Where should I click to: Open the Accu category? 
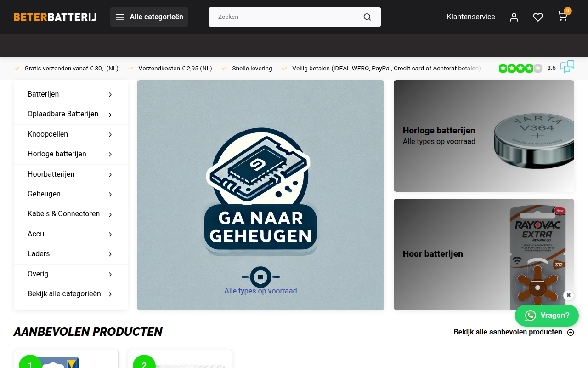point(71,234)
